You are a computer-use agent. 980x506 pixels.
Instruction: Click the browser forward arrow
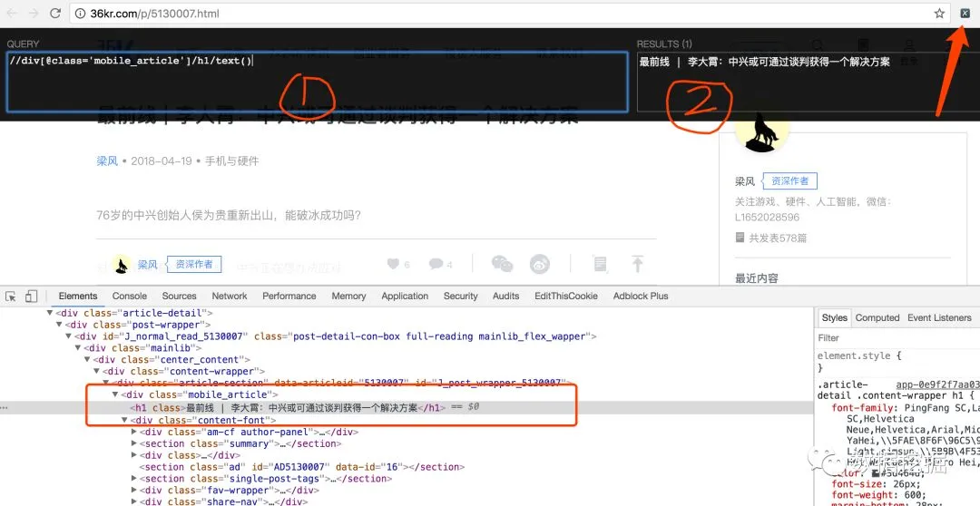pyautogui.click(x=34, y=13)
